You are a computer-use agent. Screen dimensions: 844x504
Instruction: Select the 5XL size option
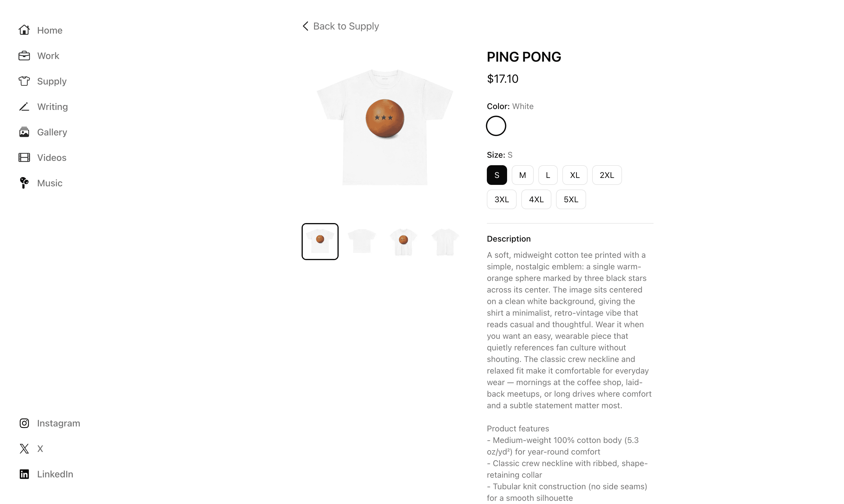[570, 199]
